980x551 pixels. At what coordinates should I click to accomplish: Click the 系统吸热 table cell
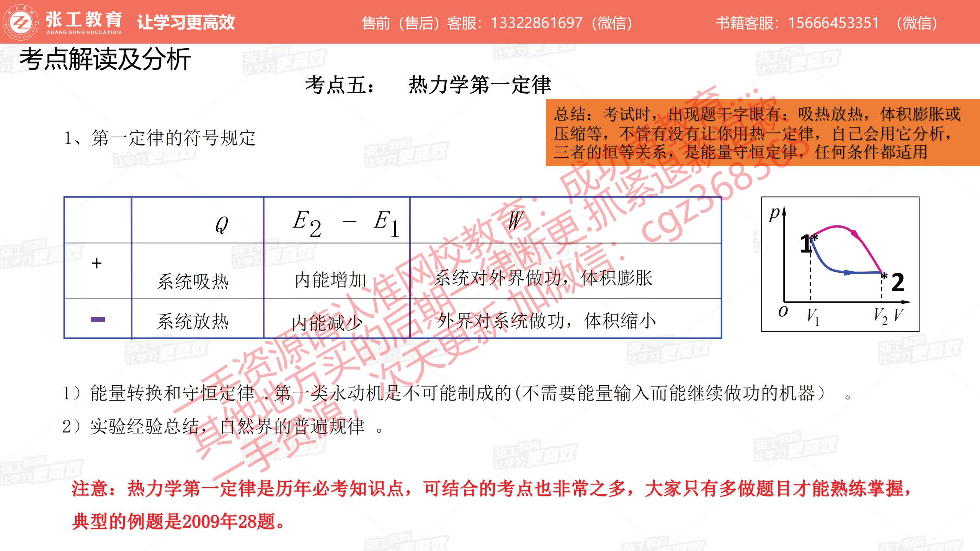click(193, 282)
